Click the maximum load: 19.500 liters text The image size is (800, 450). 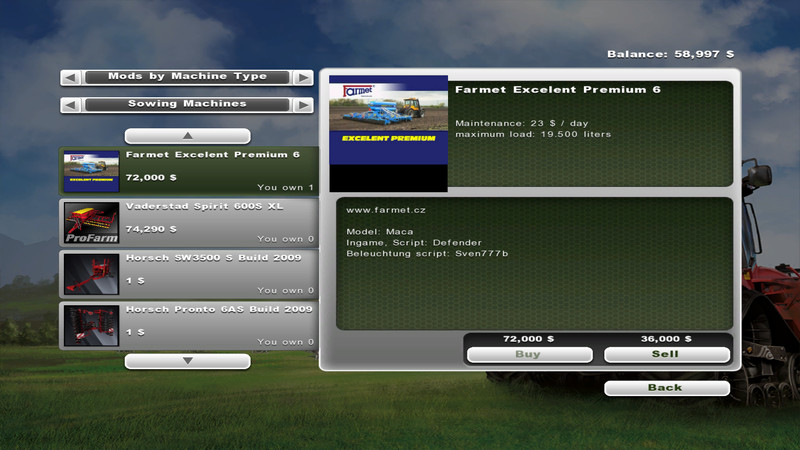pyautogui.click(x=533, y=134)
